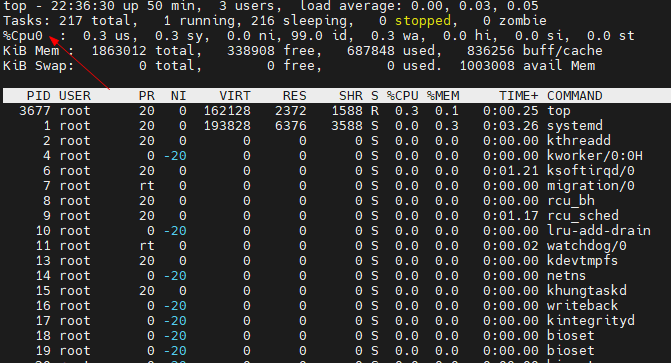
Task: Click the netns command name
Action: (x=567, y=275)
